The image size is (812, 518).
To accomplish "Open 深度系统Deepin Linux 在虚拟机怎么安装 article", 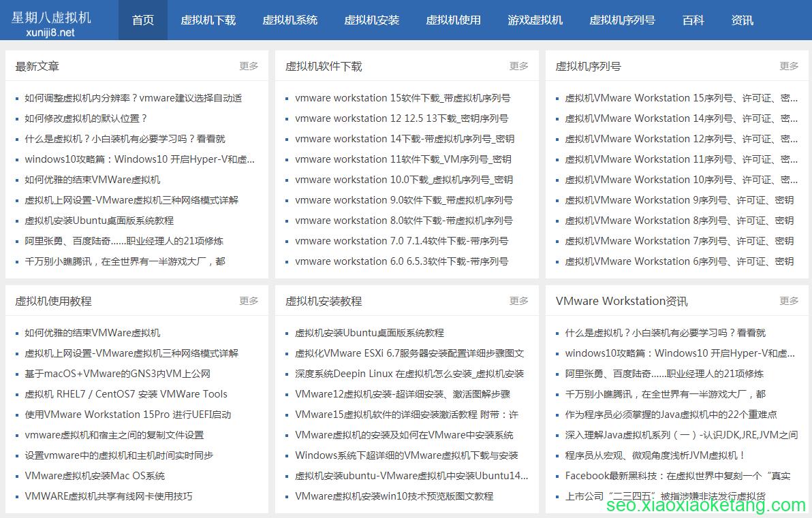I will [x=409, y=374].
